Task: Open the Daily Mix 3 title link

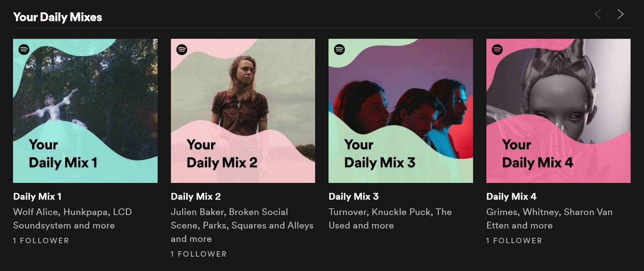Action: click(x=354, y=197)
